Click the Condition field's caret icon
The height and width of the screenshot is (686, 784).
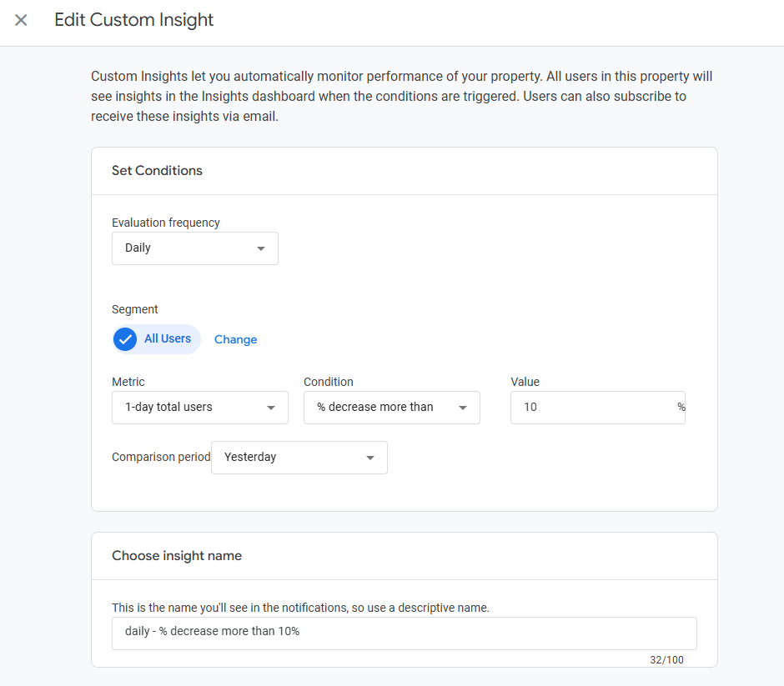click(x=463, y=408)
